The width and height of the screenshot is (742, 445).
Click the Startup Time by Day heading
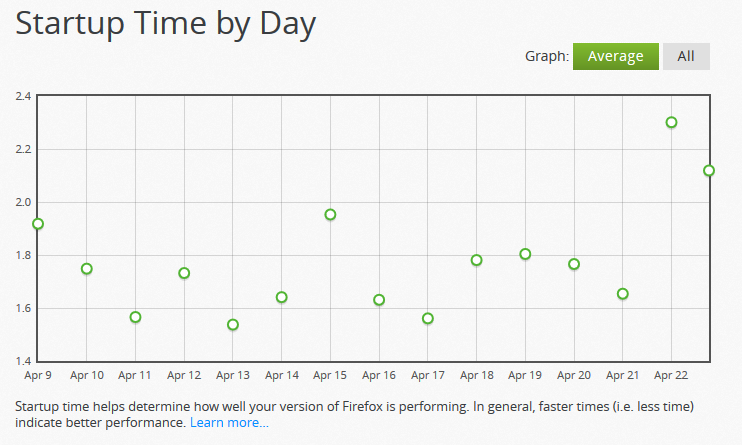tap(166, 24)
